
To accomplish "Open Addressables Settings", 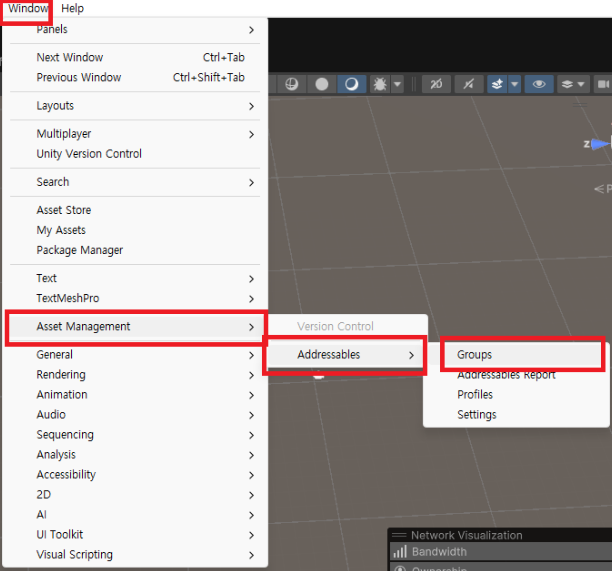I will click(516, 414).
